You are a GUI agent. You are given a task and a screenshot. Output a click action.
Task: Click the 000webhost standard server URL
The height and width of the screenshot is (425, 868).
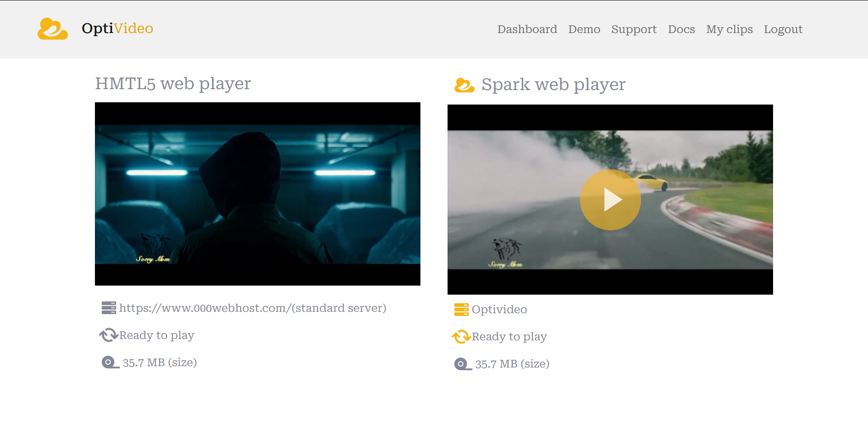253,308
